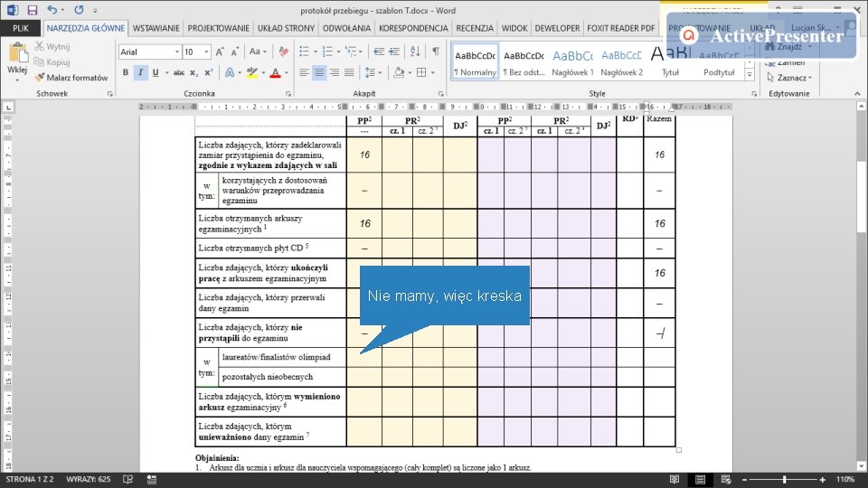The image size is (868, 488).
Task: Decrease paragraph indent
Action: [379, 52]
